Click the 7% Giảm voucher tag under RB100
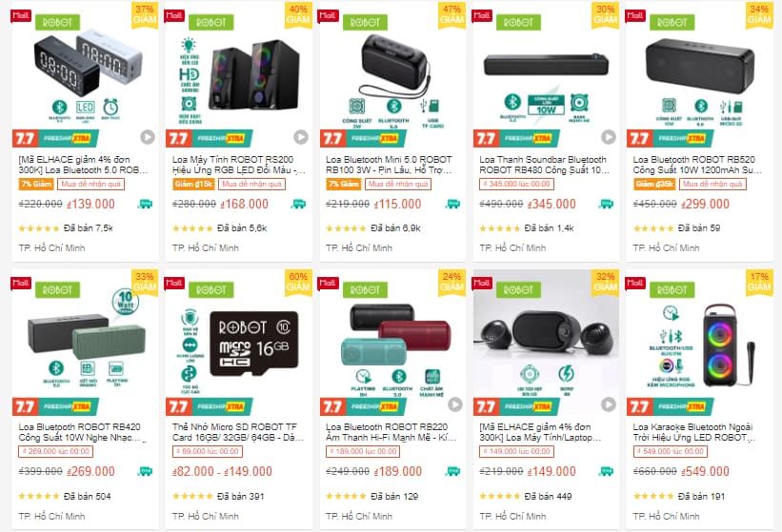Screen dimensions: 782x532 click(344, 184)
